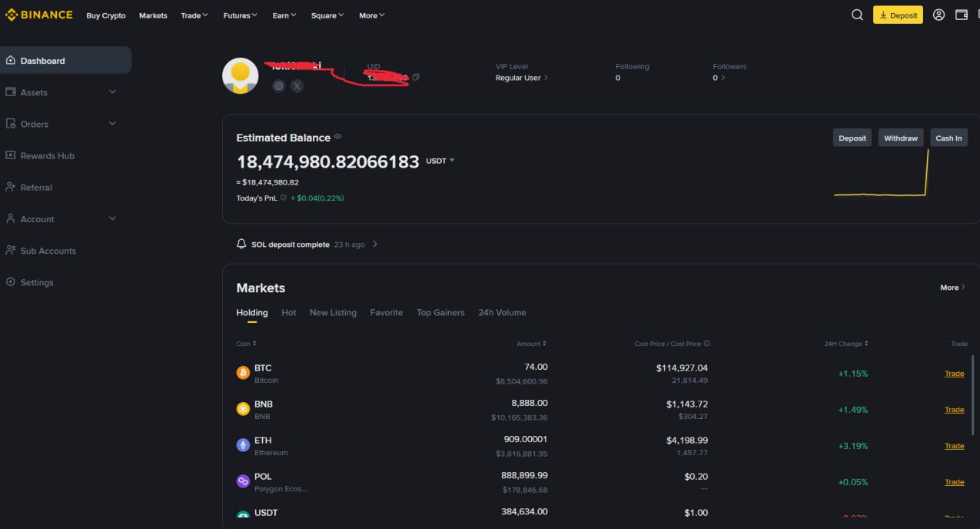Viewport: 980px width, 529px height.
Task: Click the profile account icon top right
Action: [x=938, y=15]
